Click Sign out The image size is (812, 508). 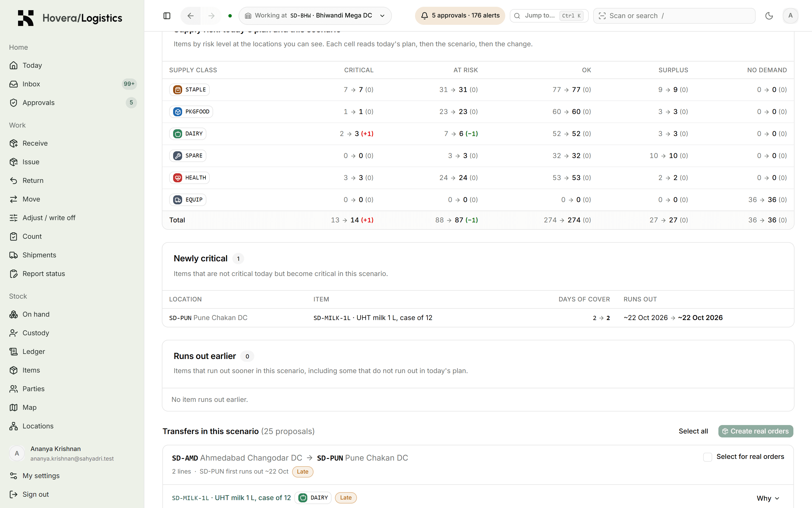72,494
